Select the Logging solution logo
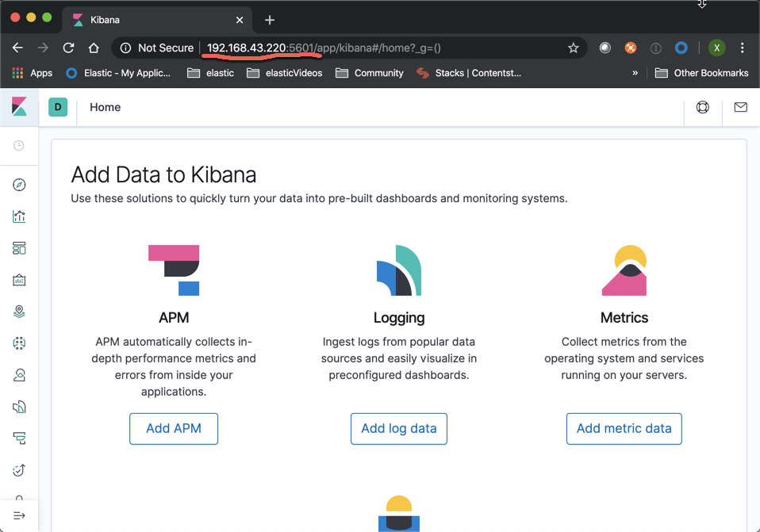 [x=399, y=270]
